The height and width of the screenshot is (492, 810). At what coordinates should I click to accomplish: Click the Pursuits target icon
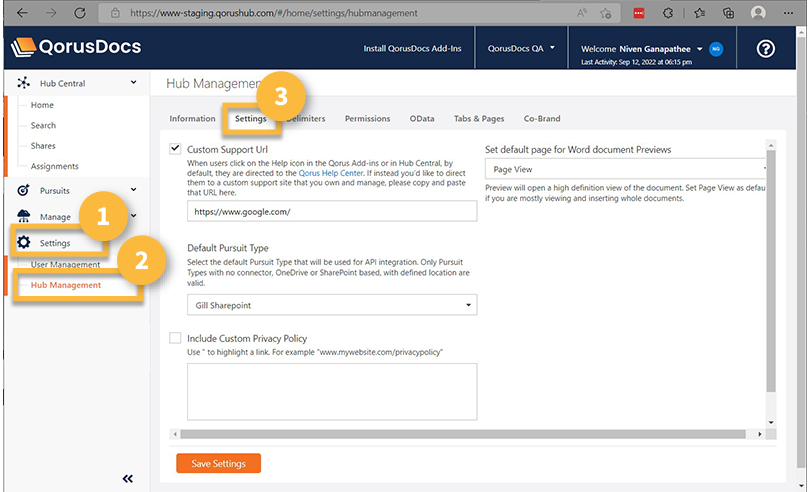(x=24, y=189)
